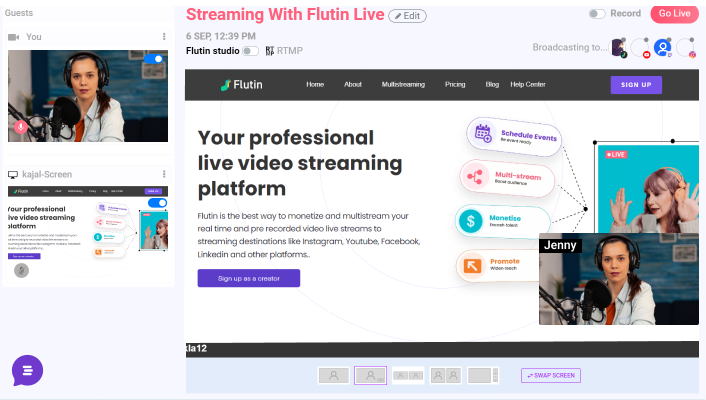706x400 pixels.
Task: Choose the two large side-by-side layout
Action: pos(445,375)
